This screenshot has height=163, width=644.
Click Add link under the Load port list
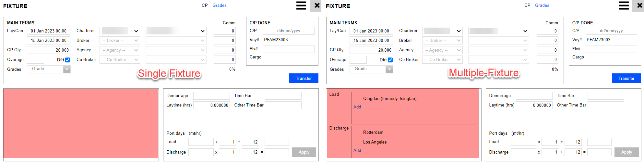(x=357, y=107)
